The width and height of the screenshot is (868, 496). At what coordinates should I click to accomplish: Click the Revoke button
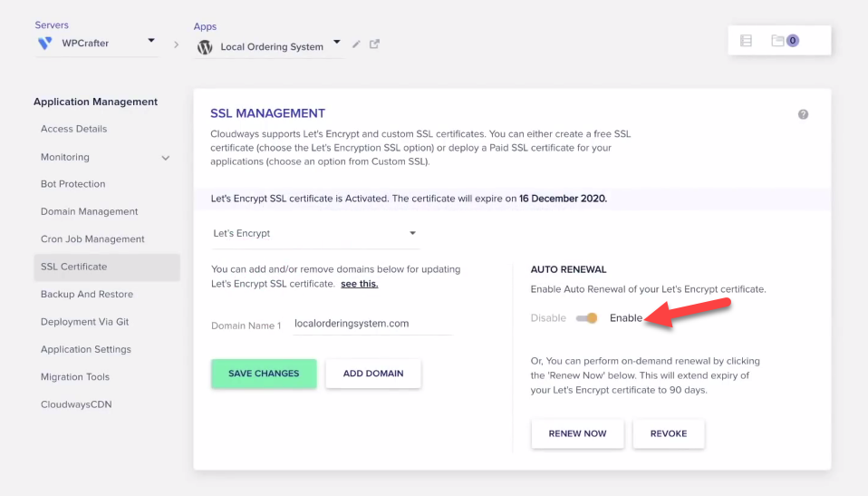(x=669, y=433)
